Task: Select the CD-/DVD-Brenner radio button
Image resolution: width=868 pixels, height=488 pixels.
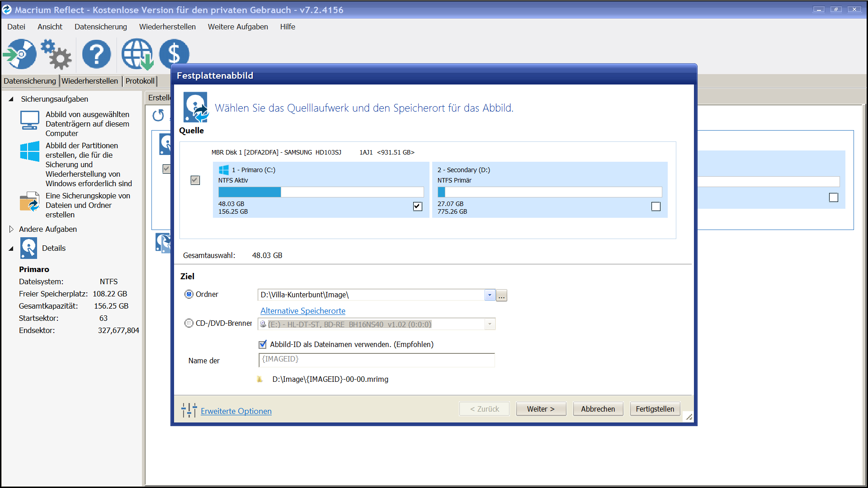Action: point(189,323)
